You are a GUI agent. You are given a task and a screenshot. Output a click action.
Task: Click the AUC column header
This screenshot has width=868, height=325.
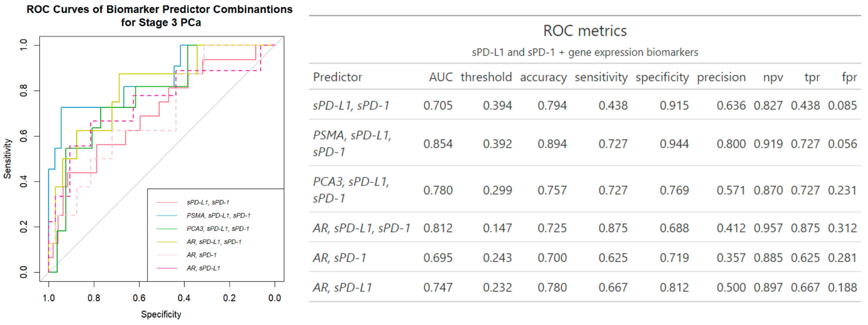point(440,77)
